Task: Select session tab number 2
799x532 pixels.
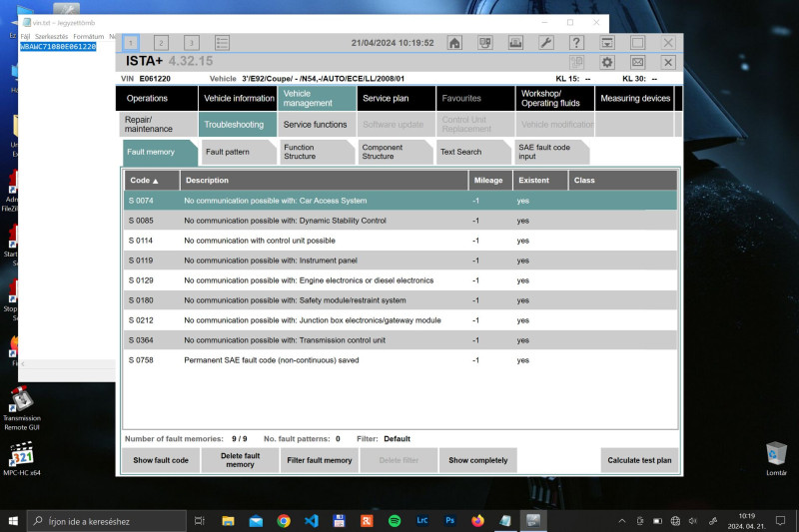Action: 161,43
